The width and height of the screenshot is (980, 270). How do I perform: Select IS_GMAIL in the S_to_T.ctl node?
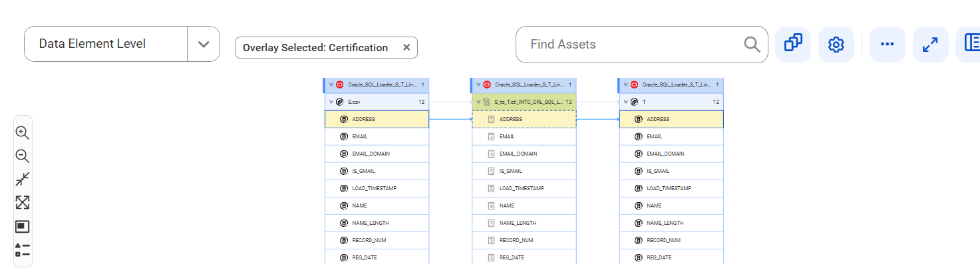pyautogui.click(x=524, y=171)
